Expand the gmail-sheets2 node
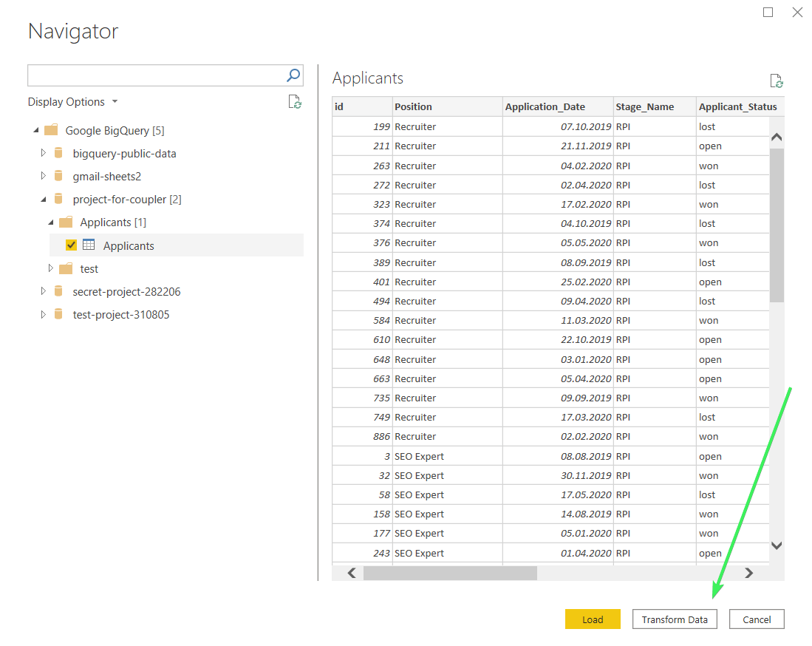This screenshot has width=812, height=646. pyautogui.click(x=44, y=176)
